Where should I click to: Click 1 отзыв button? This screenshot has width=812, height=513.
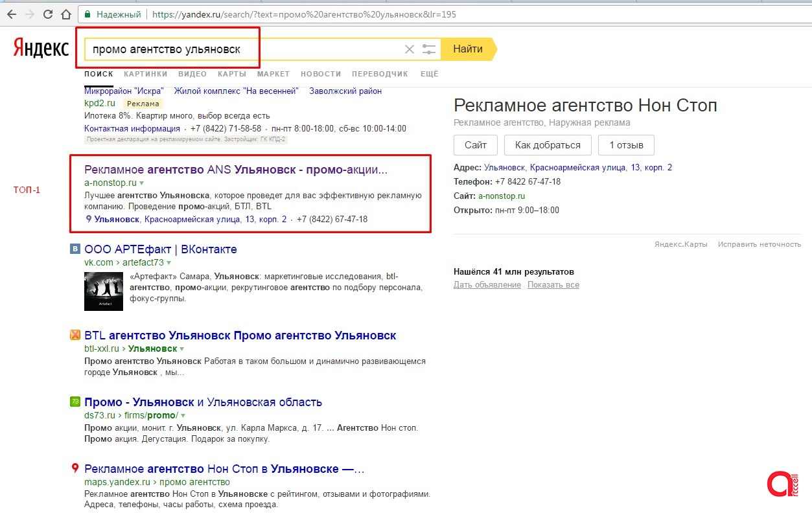626,145
